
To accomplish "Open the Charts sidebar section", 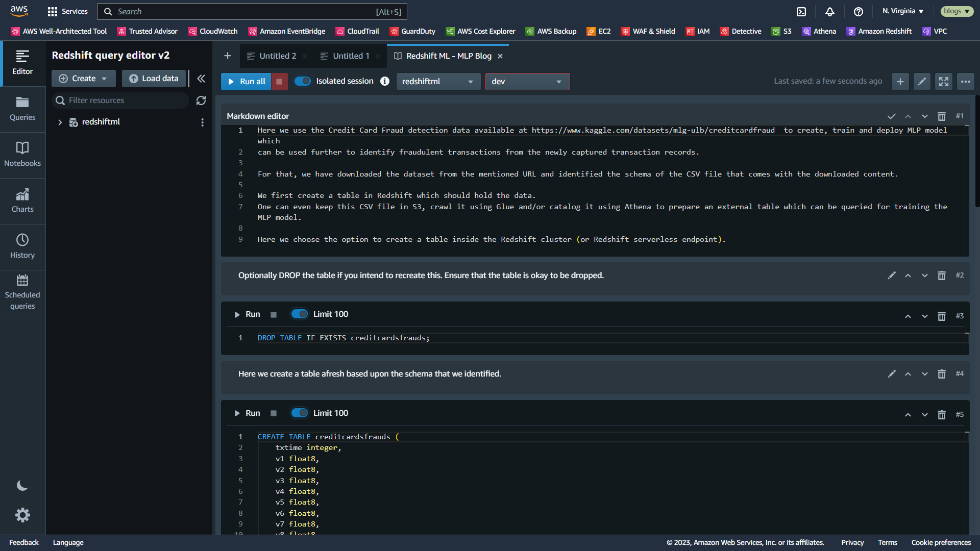I will tap(22, 201).
